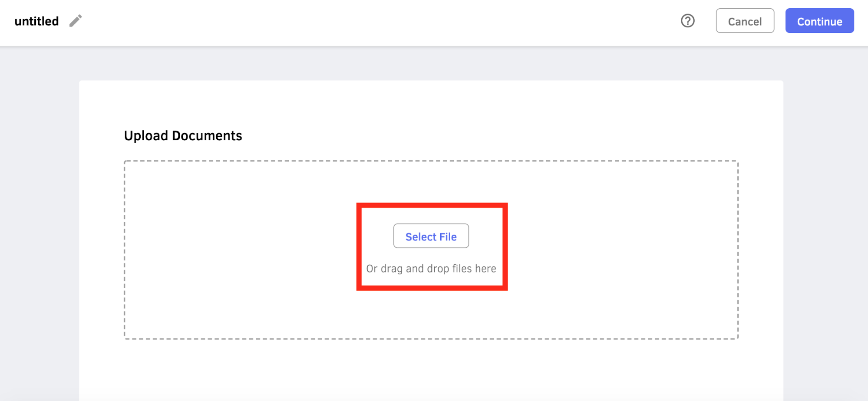Browse for a document with Select File

(x=431, y=236)
